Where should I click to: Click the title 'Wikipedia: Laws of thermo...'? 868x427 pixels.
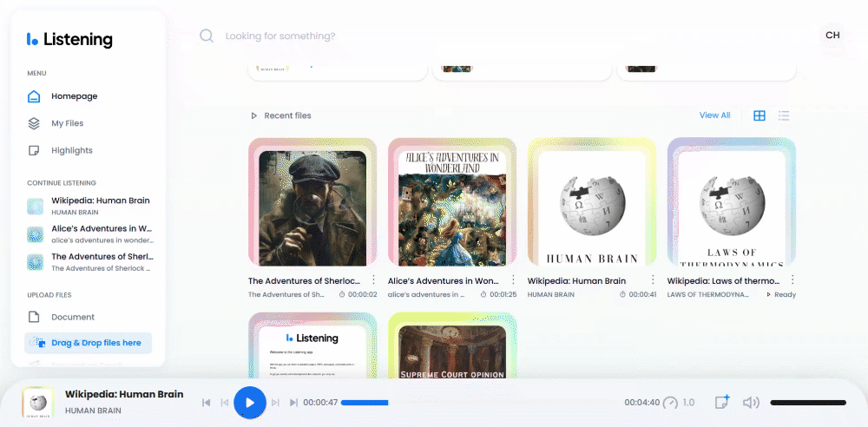click(724, 281)
